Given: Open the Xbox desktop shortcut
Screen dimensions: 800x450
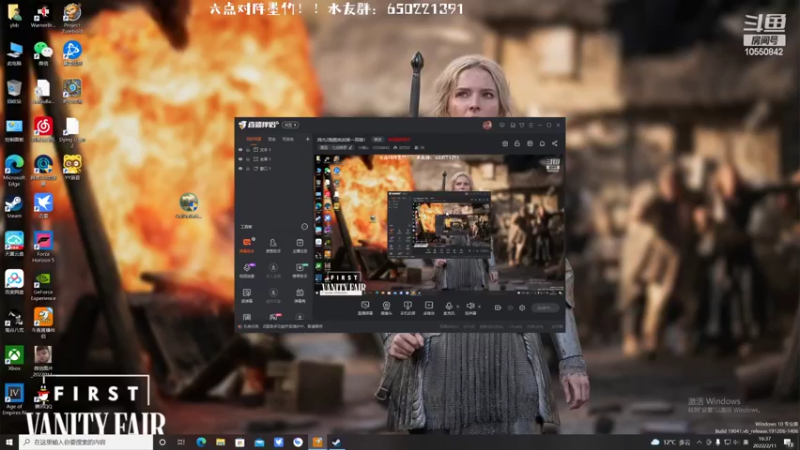Looking at the screenshot, I should click(14, 358).
